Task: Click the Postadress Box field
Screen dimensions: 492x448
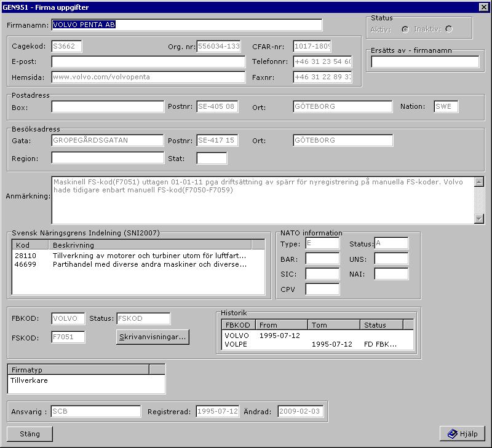Action: point(108,106)
